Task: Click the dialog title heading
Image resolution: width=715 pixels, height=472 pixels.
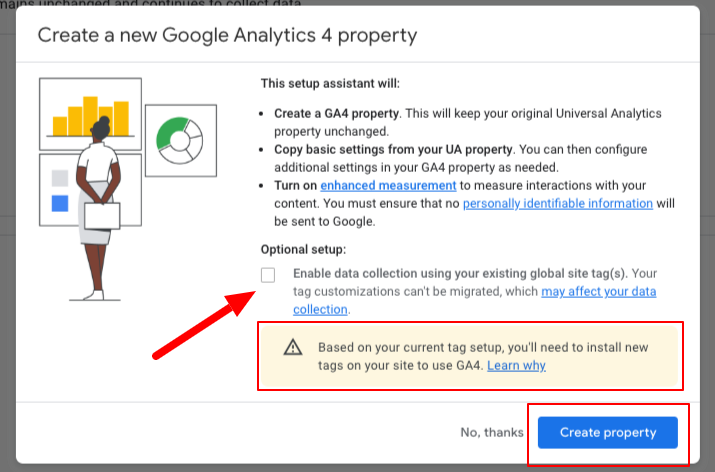Action: (x=227, y=35)
